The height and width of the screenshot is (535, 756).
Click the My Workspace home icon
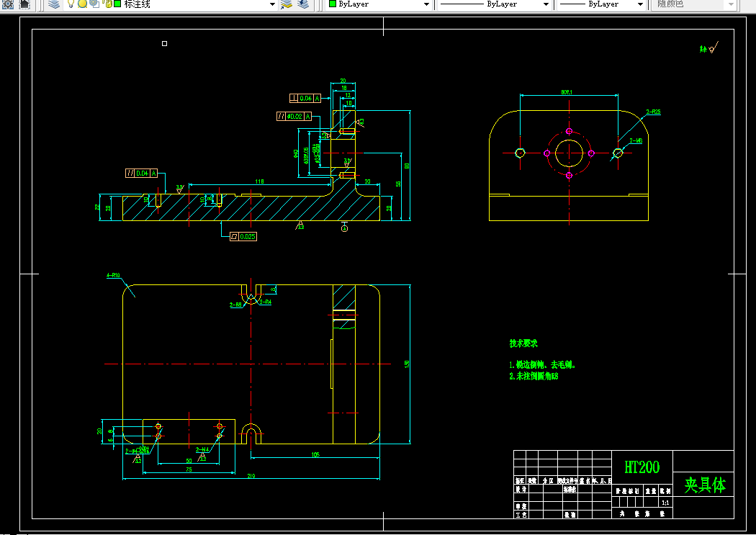[x=24, y=4]
